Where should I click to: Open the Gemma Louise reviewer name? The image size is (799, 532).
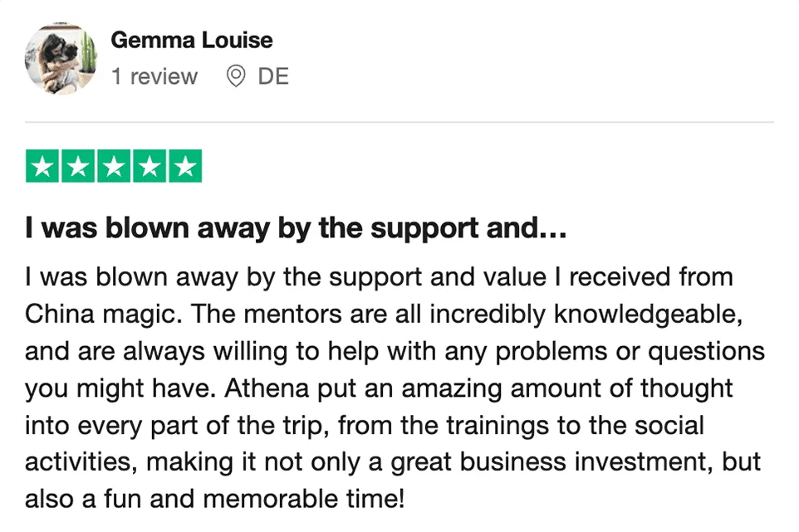[x=192, y=40]
